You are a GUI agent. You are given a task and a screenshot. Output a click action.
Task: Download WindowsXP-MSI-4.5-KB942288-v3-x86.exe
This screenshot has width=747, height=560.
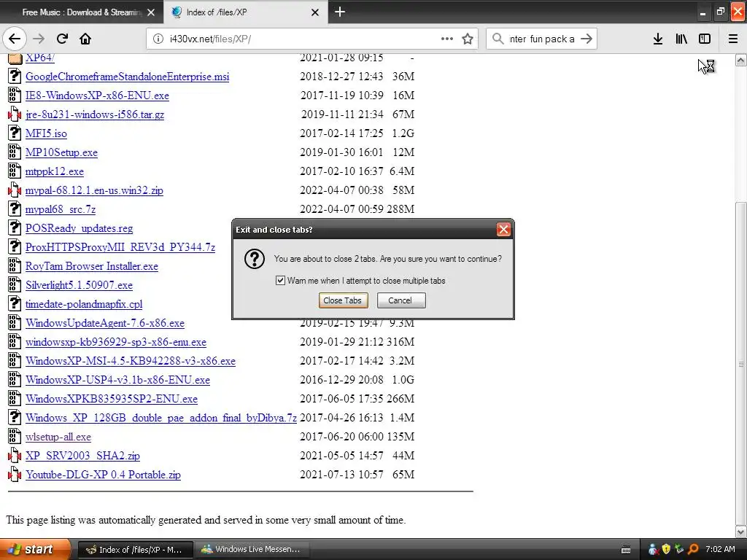tap(131, 361)
